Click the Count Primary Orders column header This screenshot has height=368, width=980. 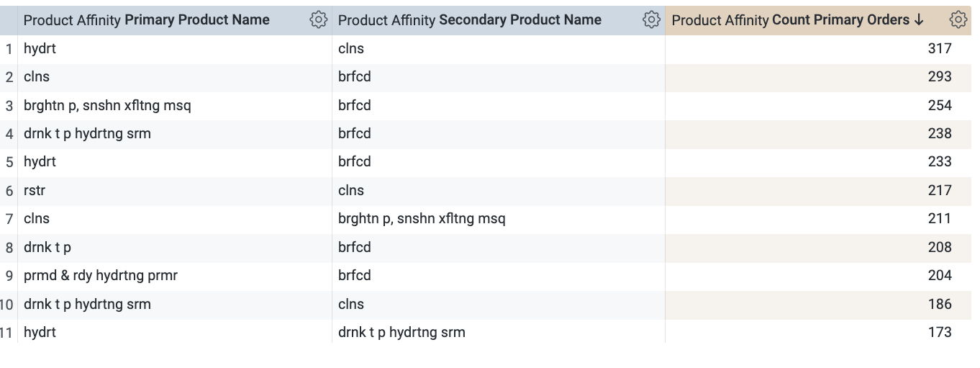tap(798, 20)
